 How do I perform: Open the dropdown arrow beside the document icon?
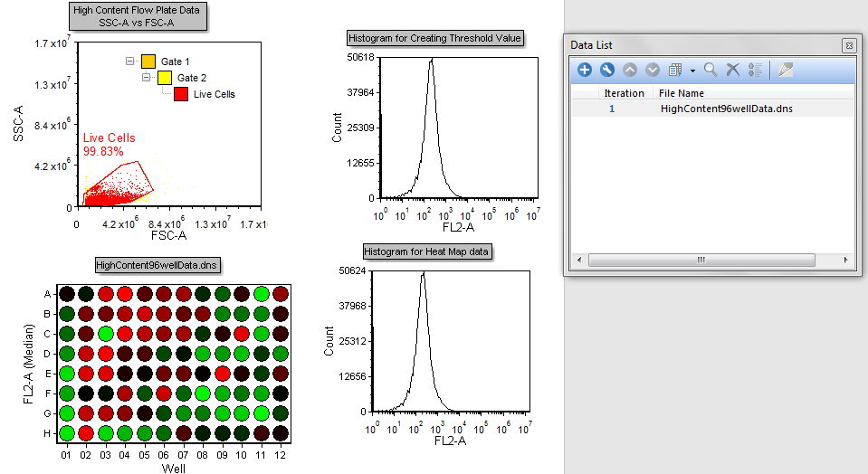pyautogui.click(x=692, y=71)
